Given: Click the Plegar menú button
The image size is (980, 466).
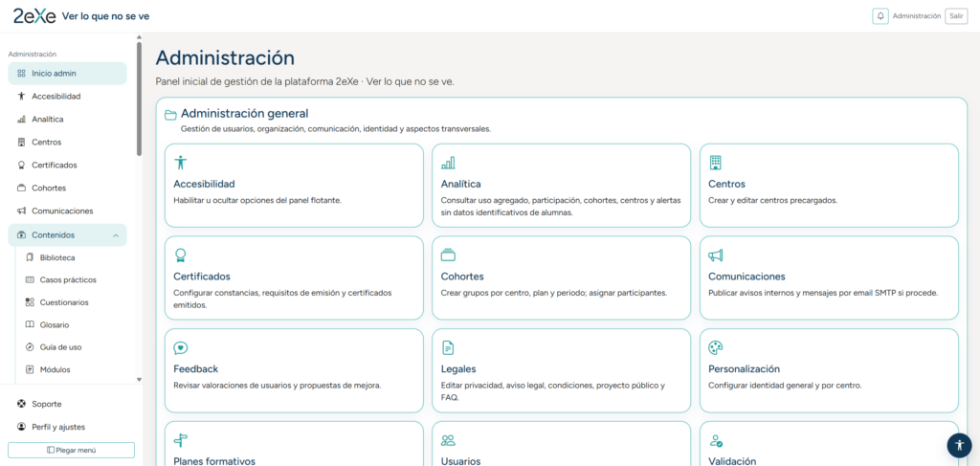Looking at the screenshot, I should coord(71,450).
